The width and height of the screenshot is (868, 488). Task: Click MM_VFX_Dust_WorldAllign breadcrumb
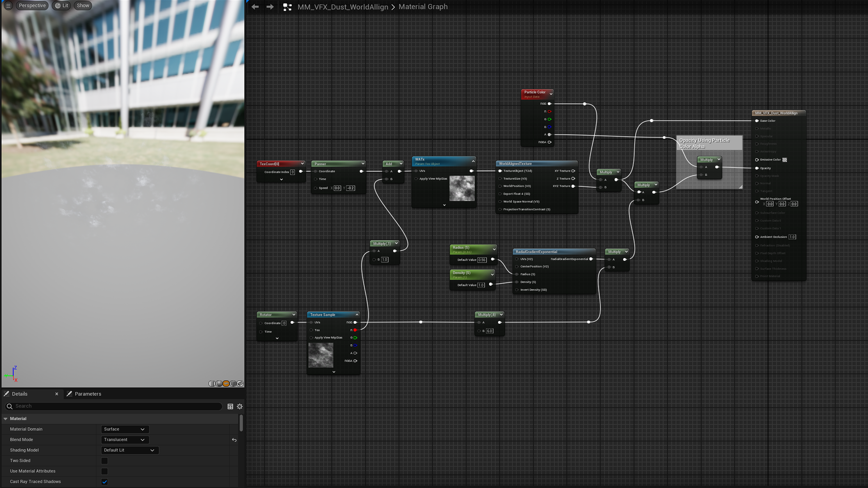pos(343,7)
